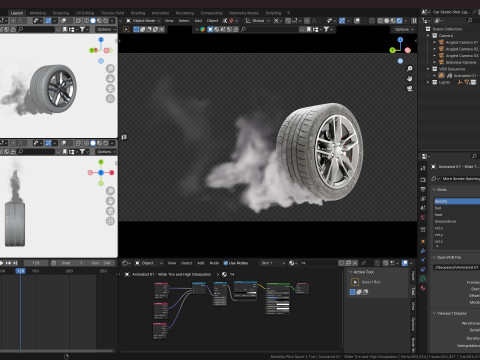The image size is (480, 360).
Task: Expand the Lights collection in outliner
Action: coord(428,82)
